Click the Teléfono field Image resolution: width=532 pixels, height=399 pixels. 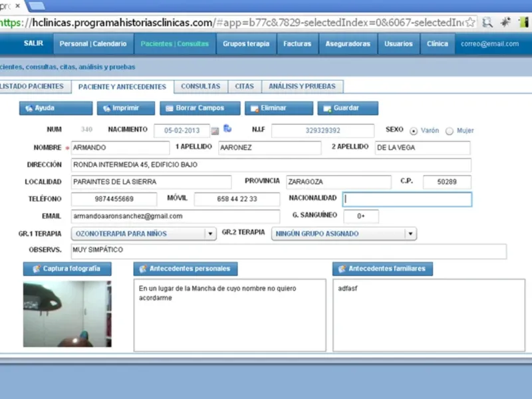click(x=114, y=199)
